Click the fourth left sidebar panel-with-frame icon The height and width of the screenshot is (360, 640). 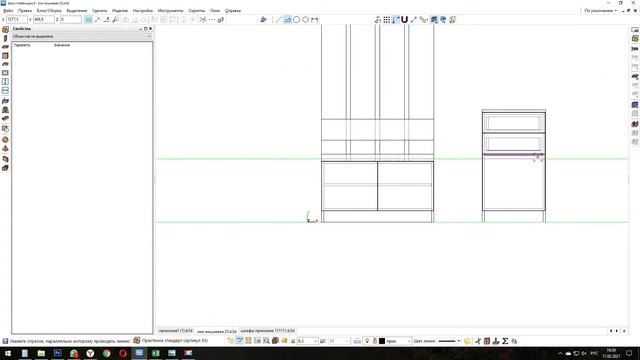5,56
